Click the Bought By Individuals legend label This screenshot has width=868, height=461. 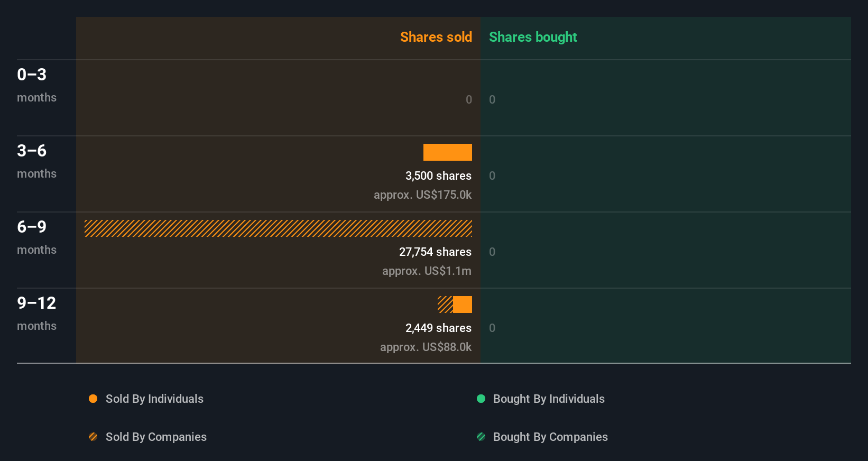pyautogui.click(x=549, y=399)
